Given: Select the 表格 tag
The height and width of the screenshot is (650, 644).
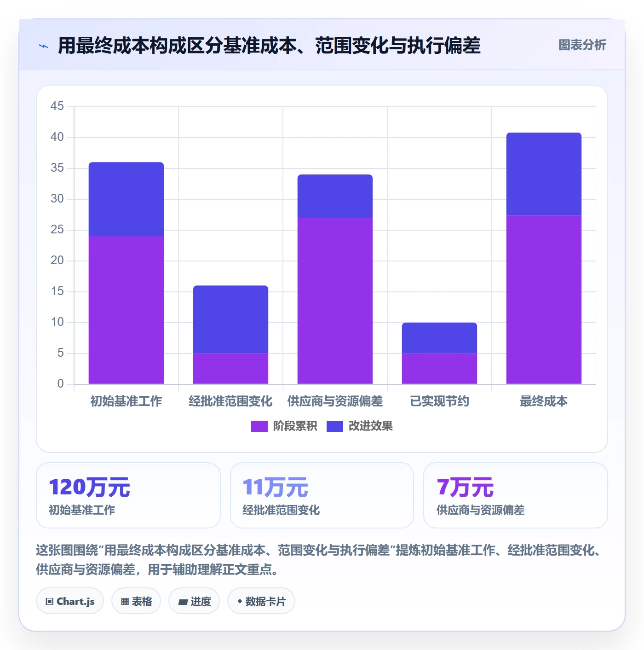Looking at the screenshot, I should (136, 601).
